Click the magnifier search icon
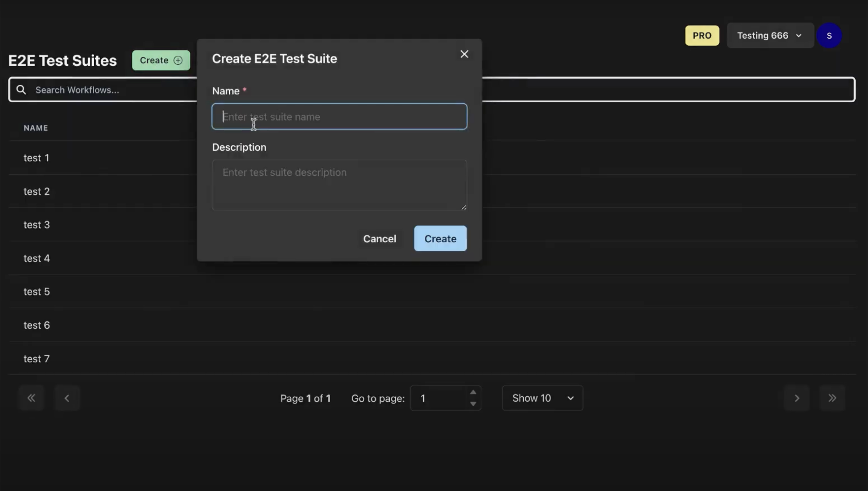This screenshot has height=491, width=868. (21, 90)
